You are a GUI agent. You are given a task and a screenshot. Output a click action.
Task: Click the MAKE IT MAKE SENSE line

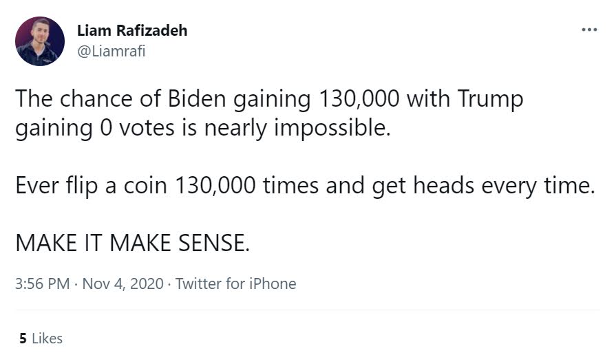(132, 242)
